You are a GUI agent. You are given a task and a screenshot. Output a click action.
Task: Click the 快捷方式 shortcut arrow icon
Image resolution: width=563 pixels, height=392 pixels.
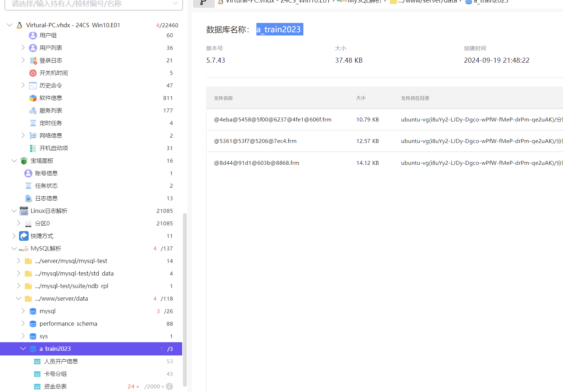pyautogui.click(x=24, y=236)
